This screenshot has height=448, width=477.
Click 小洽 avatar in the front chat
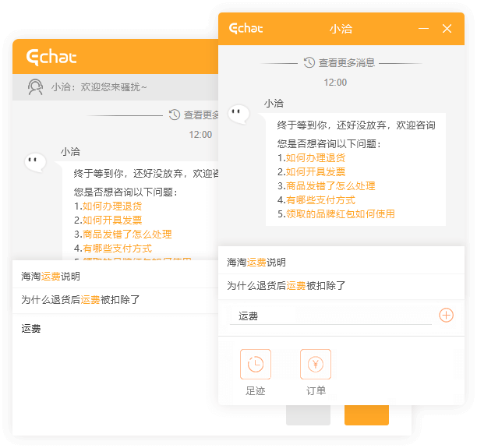coord(238,114)
